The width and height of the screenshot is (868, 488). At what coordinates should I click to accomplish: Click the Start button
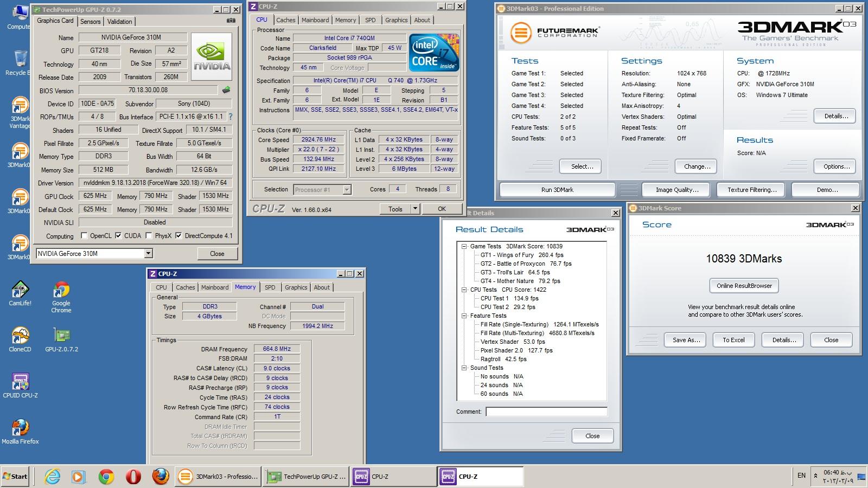tap(15, 477)
